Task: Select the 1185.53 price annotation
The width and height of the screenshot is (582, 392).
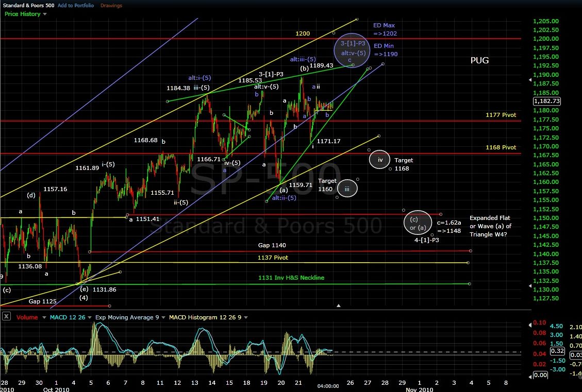Action: click(250, 80)
